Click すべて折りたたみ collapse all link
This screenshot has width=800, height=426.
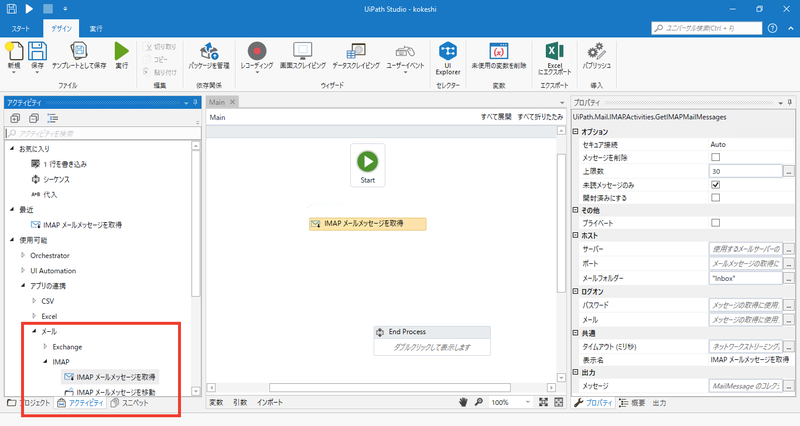pyautogui.click(x=540, y=117)
